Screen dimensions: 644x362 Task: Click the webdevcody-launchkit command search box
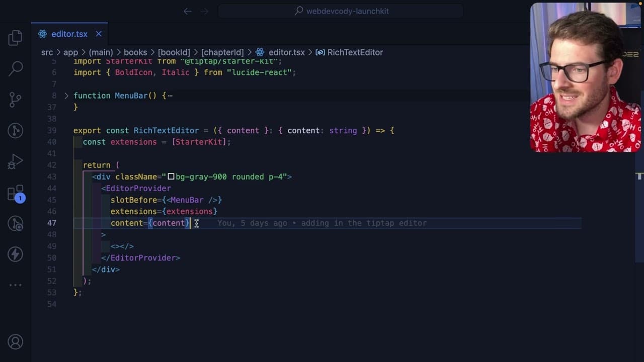click(x=341, y=11)
